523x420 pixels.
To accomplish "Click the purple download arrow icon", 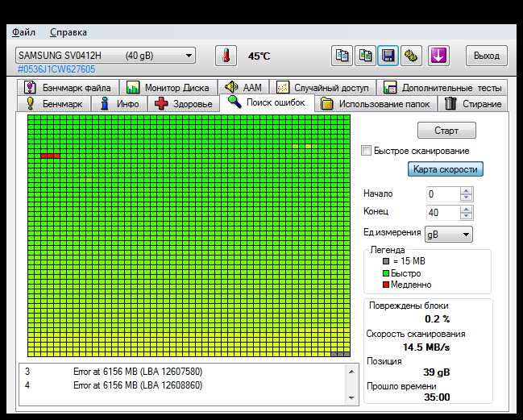I will coord(438,56).
